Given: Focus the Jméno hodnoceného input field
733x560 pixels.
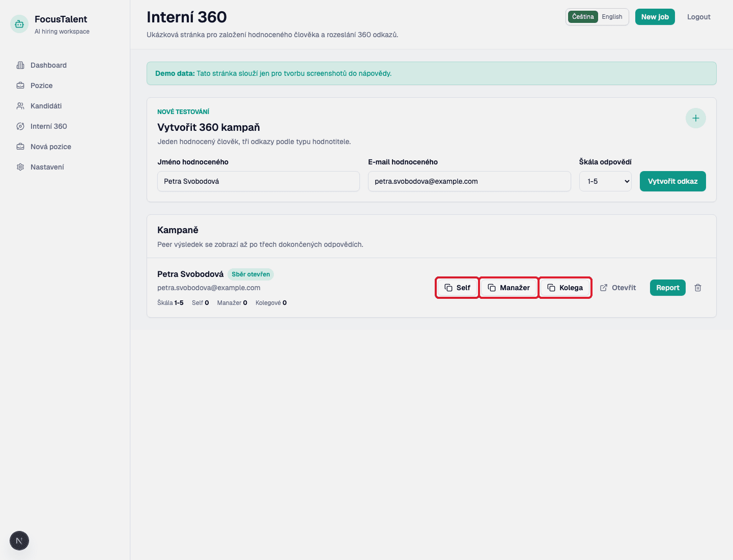Looking at the screenshot, I should pyautogui.click(x=259, y=181).
